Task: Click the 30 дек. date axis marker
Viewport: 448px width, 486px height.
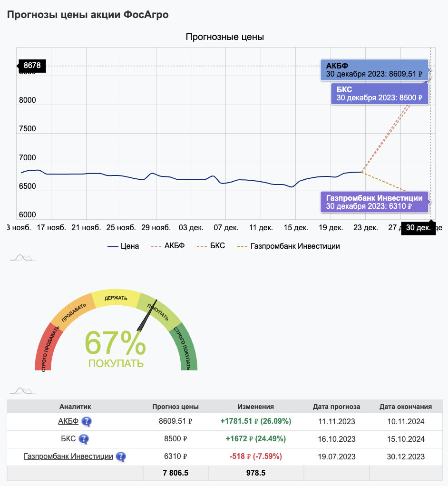Action: (x=418, y=228)
